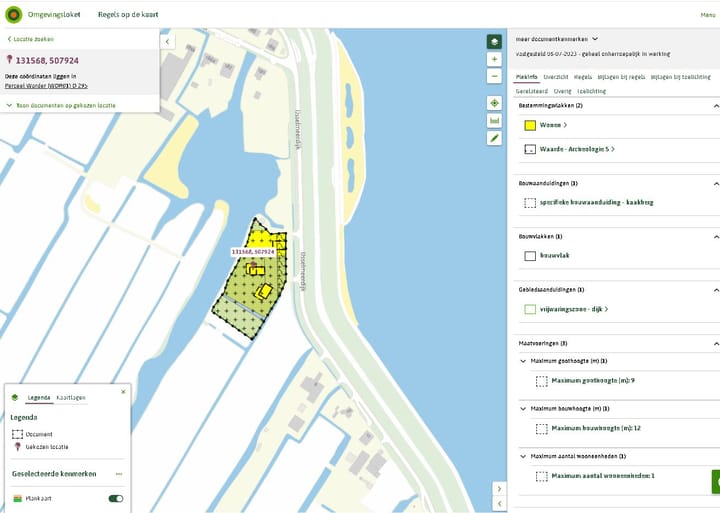Activate the measure tool

pos(494,121)
